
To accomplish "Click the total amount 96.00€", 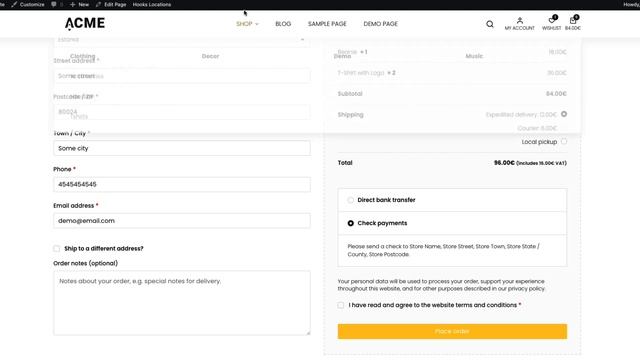I will (x=504, y=162).
